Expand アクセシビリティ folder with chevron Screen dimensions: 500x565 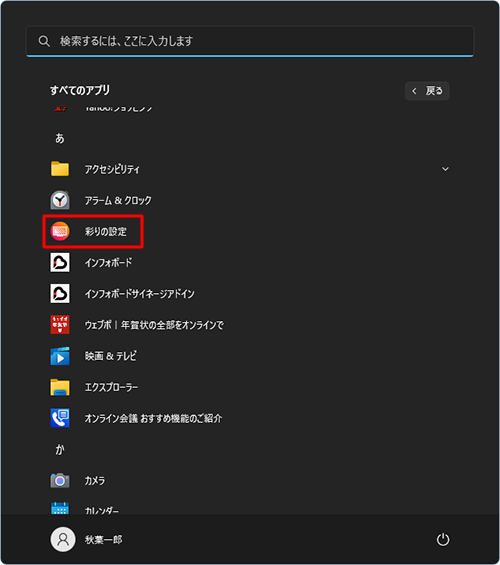point(446,169)
